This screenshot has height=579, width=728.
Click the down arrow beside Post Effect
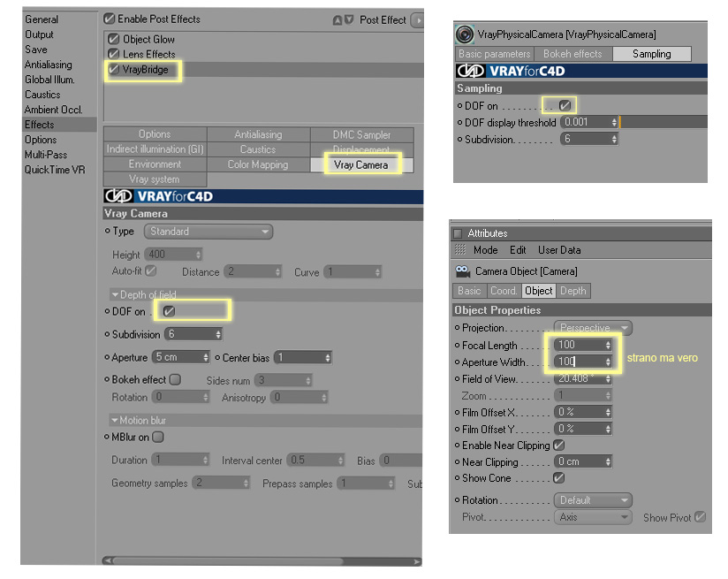(349, 19)
